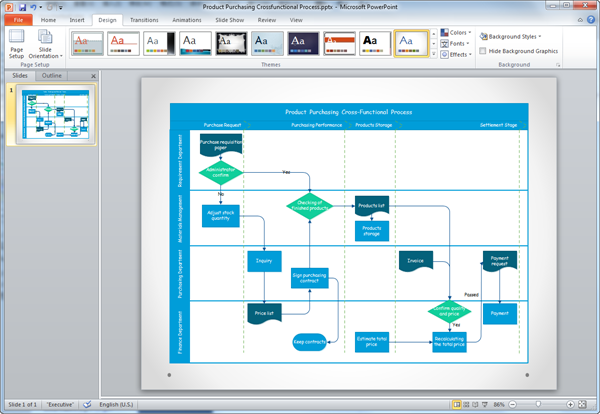The height and width of the screenshot is (414, 600).
Task: Open the Outline pane tab
Action: click(52, 76)
